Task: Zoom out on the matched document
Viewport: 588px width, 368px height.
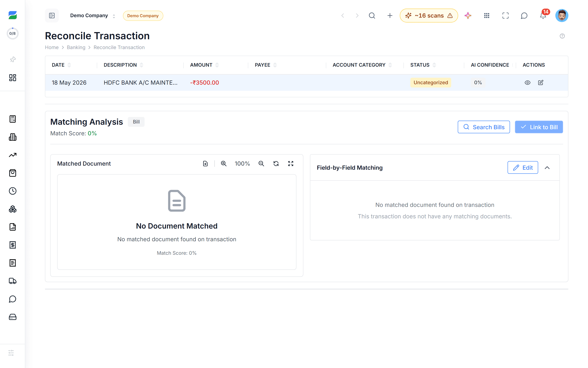Action: 261,164
